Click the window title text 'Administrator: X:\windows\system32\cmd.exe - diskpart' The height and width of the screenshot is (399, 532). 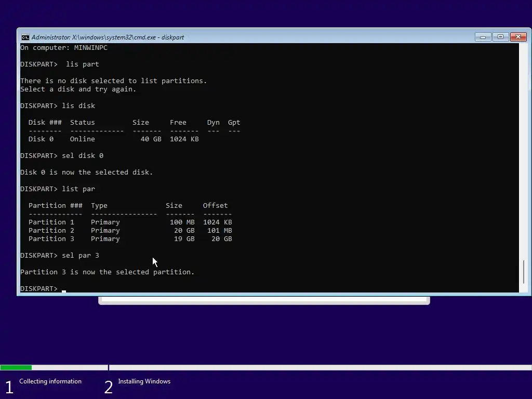(108, 37)
